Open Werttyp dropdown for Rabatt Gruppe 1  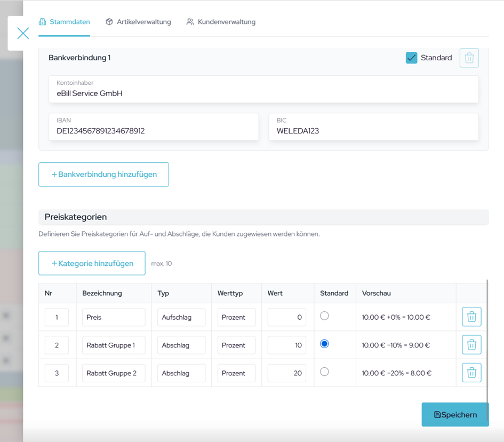(x=236, y=345)
